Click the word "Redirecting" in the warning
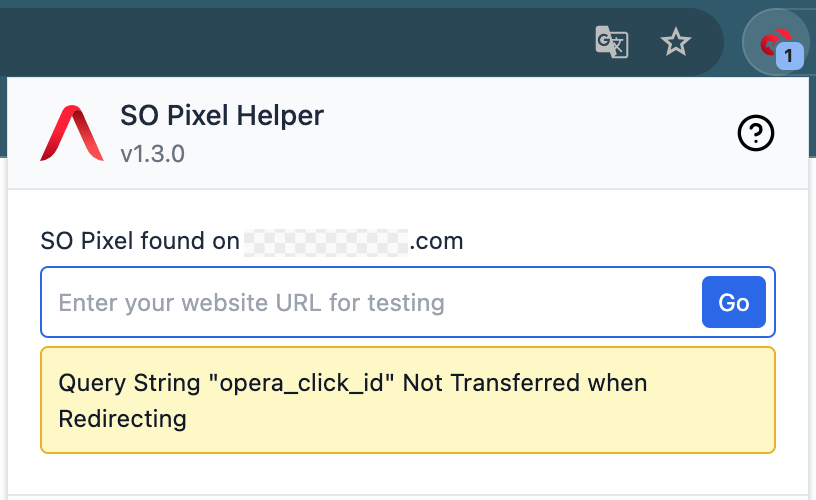 coord(123,418)
